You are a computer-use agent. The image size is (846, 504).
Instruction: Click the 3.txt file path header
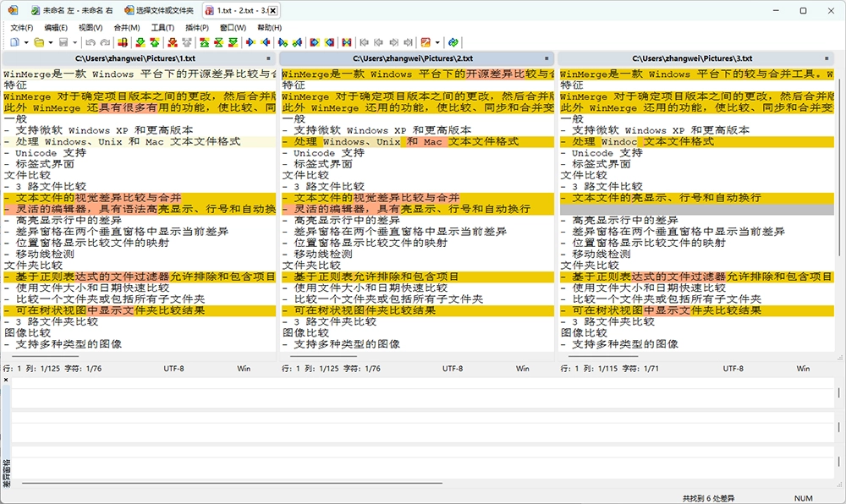[x=692, y=58]
